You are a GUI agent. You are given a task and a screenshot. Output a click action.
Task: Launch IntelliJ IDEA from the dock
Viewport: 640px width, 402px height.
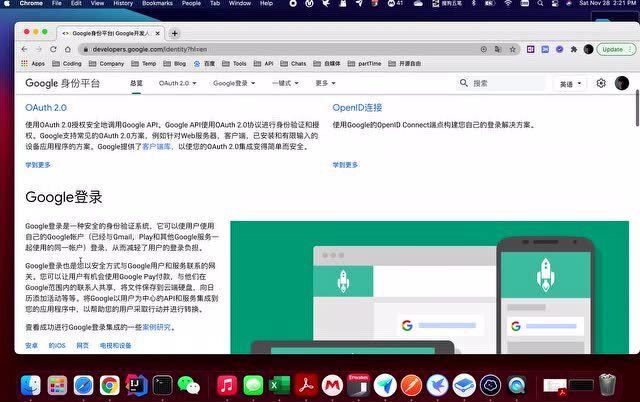(x=136, y=384)
